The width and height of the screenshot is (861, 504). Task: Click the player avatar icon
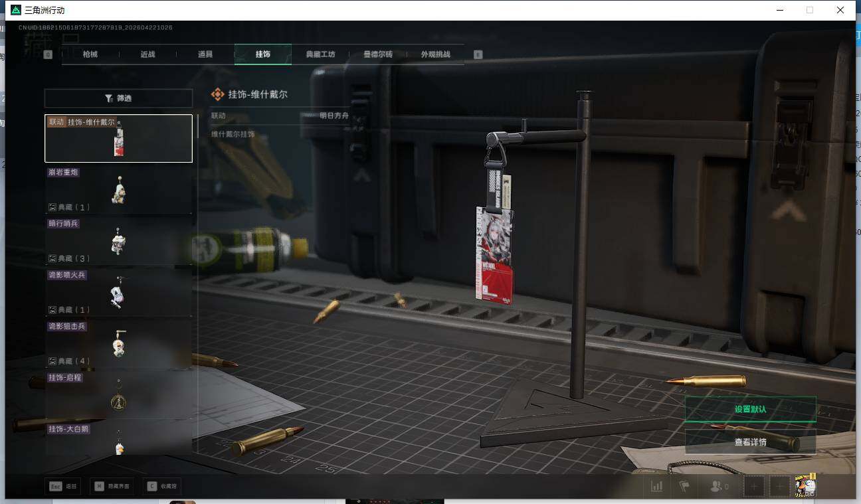tap(805, 486)
